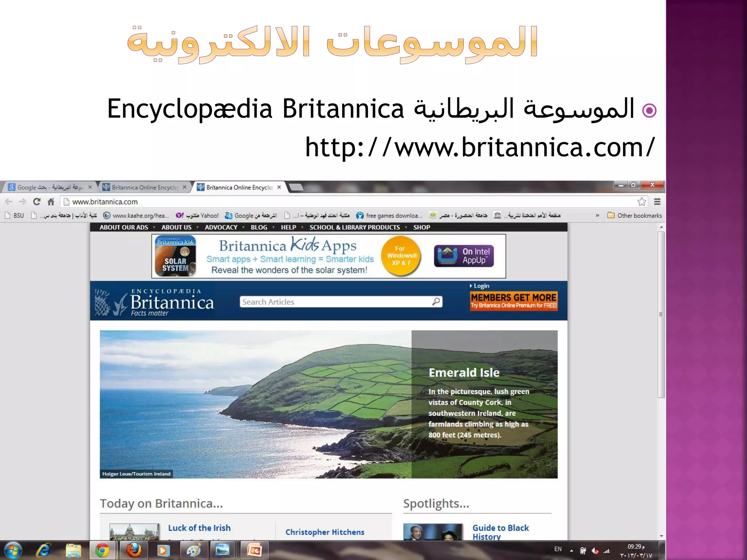
Task: Open the ABOUT US menu item
Action: click(177, 227)
